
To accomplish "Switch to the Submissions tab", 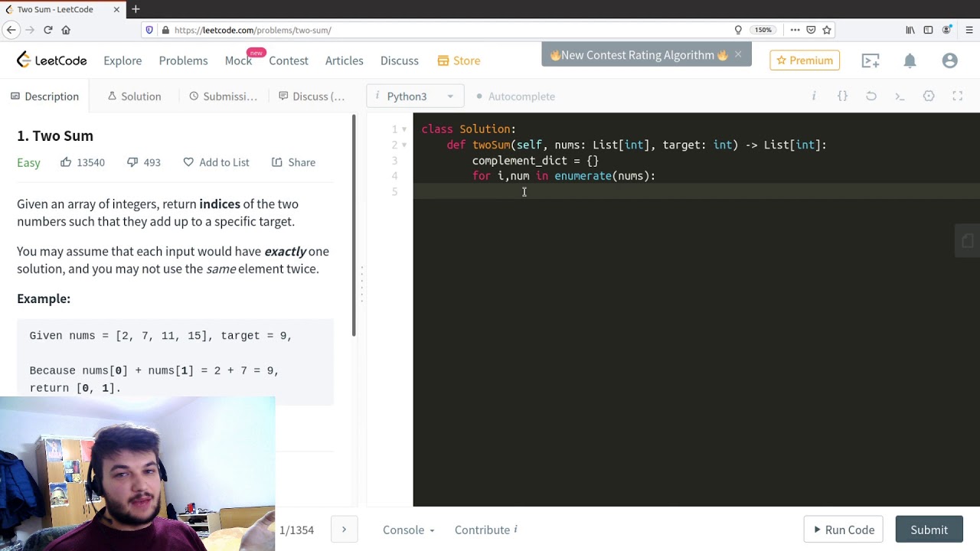I will coord(223,96).
